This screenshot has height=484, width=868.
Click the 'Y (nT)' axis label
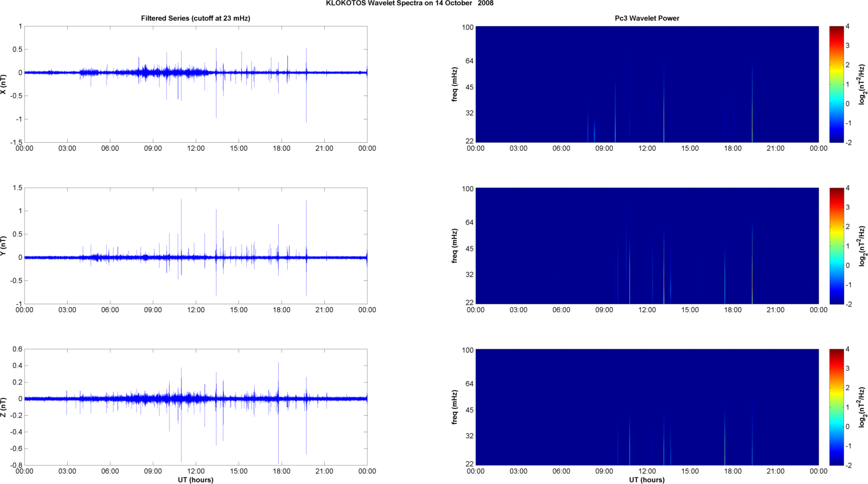4,246
